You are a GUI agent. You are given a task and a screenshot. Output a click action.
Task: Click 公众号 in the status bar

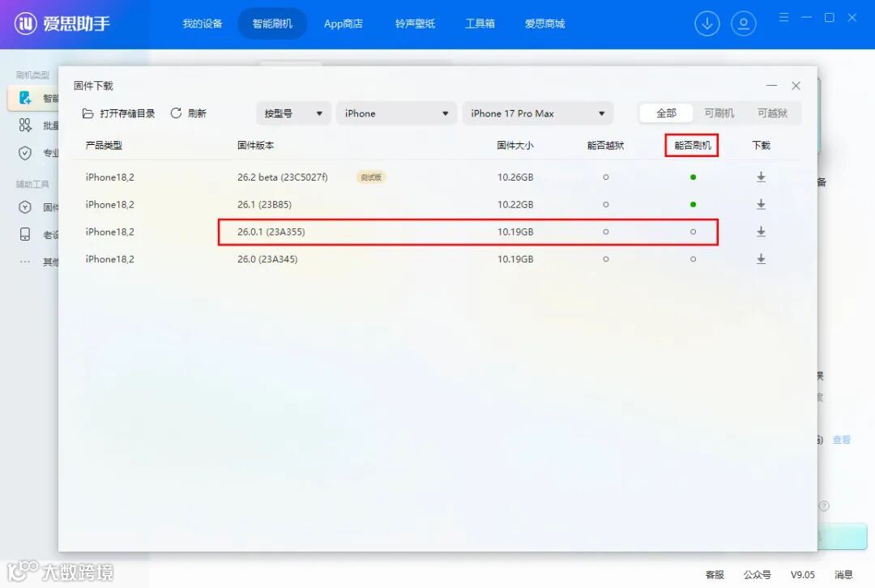coord(758,574)
